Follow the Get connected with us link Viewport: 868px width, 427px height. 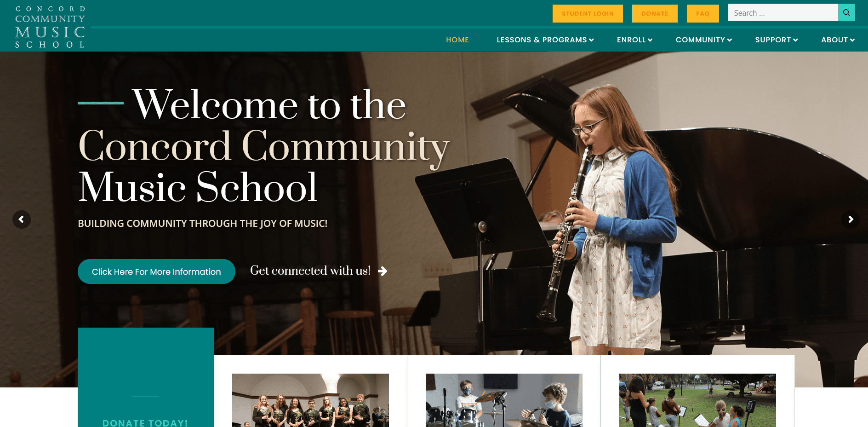[x=310, y=271]
